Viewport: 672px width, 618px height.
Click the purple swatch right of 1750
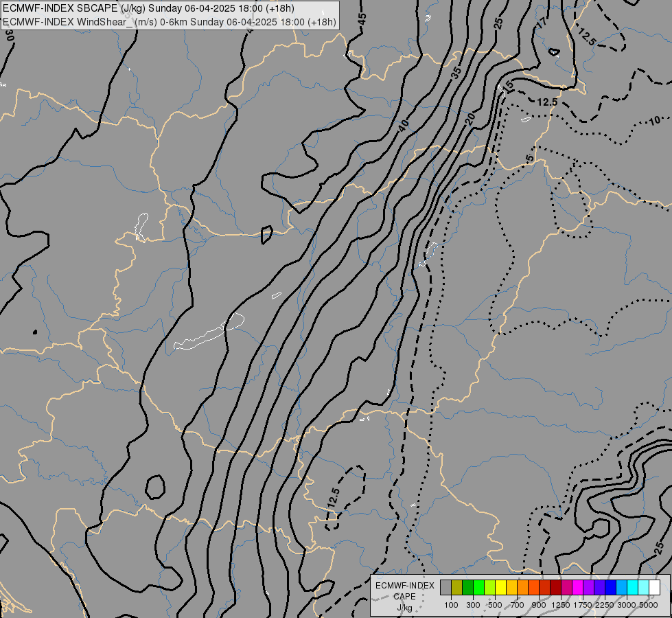(588, 587)
